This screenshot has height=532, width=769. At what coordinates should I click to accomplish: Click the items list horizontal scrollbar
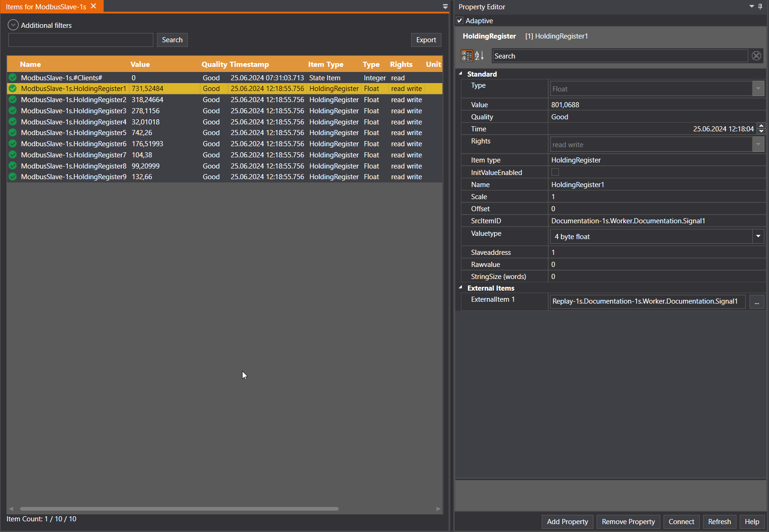179,509
